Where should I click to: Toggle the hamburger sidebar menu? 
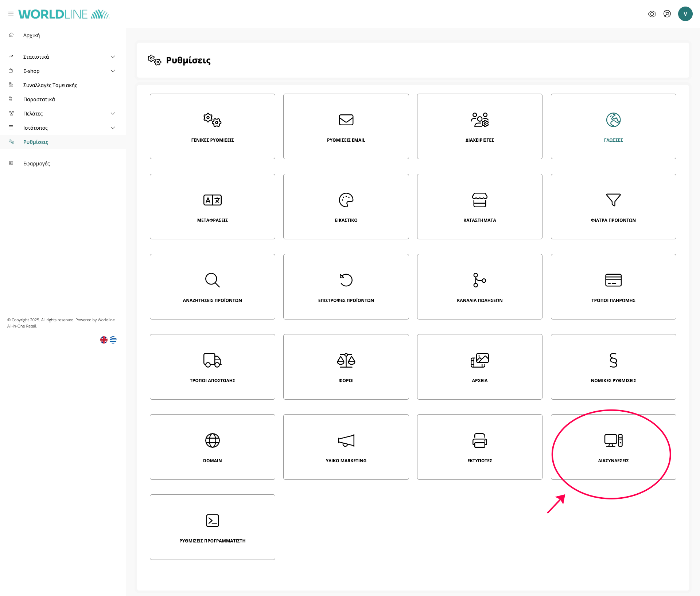coord(11,14)
